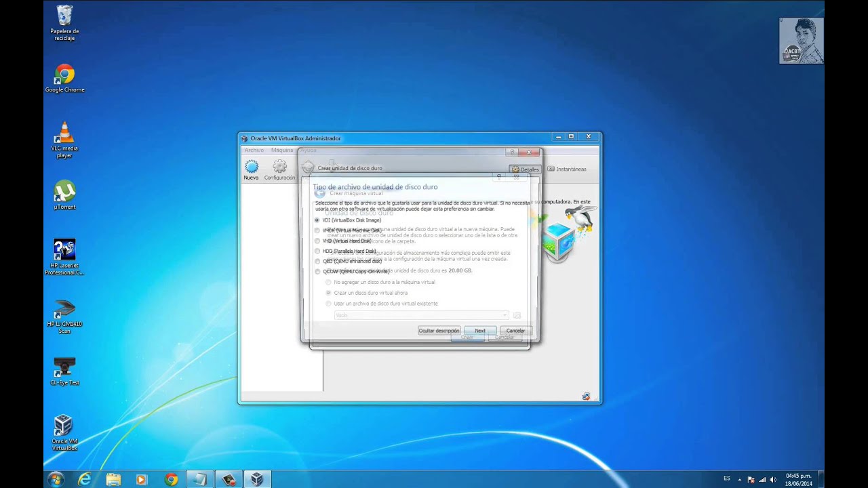Show hidden tray icons arrow
This screenshot has height=488, width=868.
[x=740, y=479]
